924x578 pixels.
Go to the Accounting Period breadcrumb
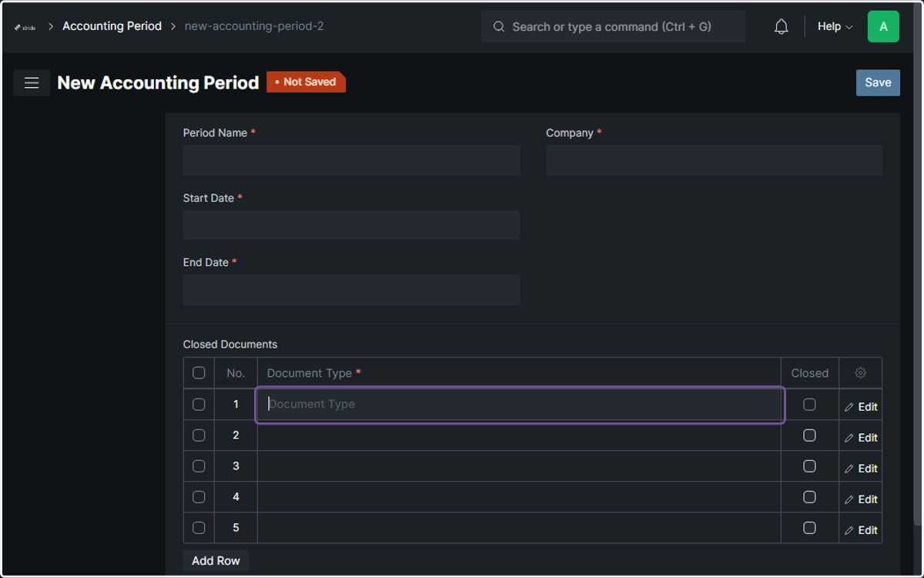(x=112, y=26)
